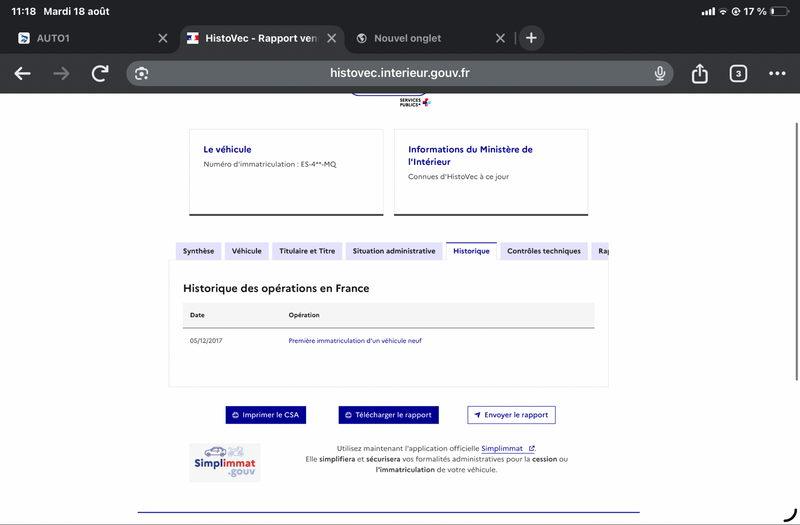This screenshot has width=800, height=525.
Task: Click the browser forward arrow
Action: [x=61, y=73]
